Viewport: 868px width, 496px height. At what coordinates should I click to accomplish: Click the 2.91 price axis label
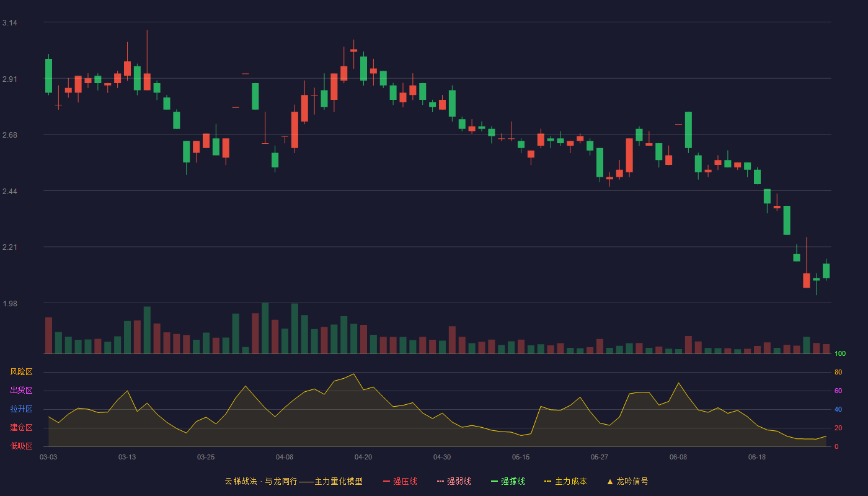pos(10,79)
